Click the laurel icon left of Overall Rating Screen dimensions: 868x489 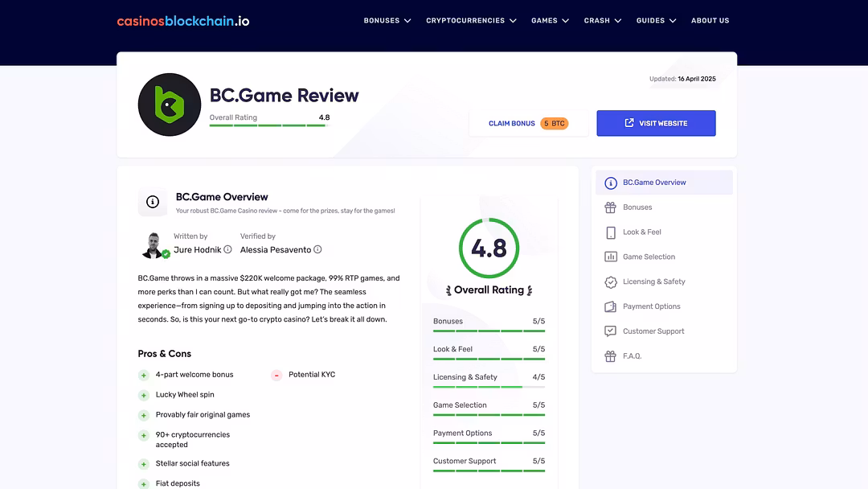[448, 290]
